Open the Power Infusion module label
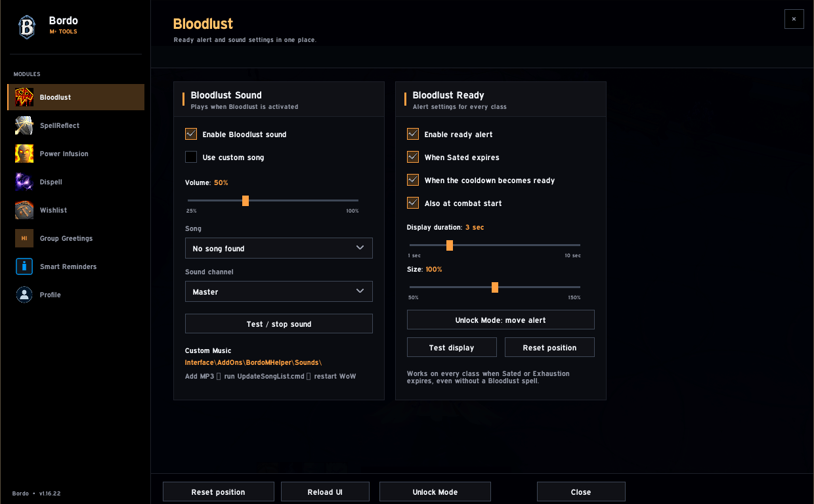This screenshot has width=814, height=504. pos(64,154)
